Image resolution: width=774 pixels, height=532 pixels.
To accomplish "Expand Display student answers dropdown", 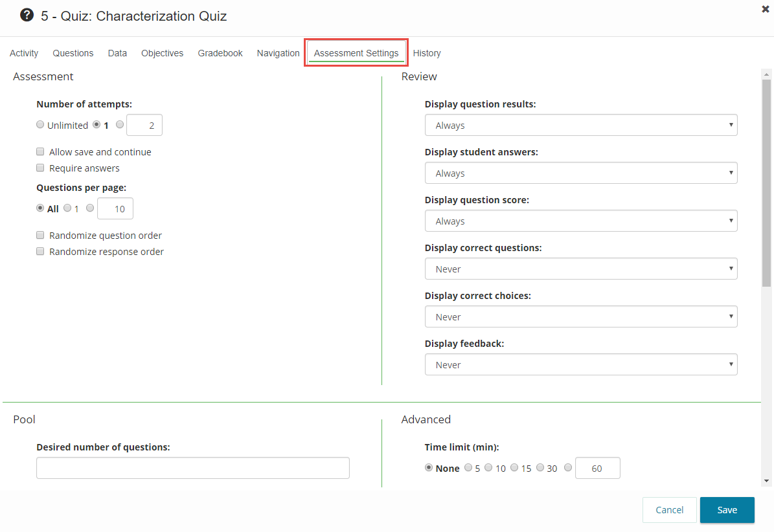I will (580, 173).
